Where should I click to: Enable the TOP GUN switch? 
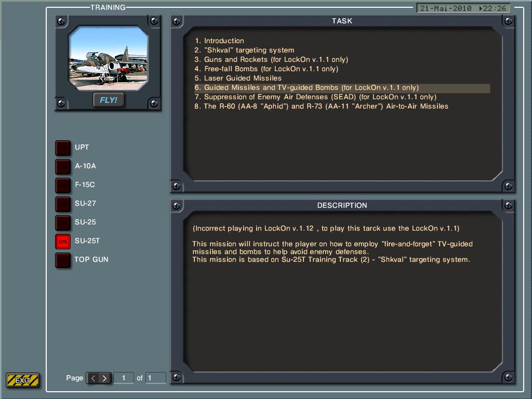point(63,260)
